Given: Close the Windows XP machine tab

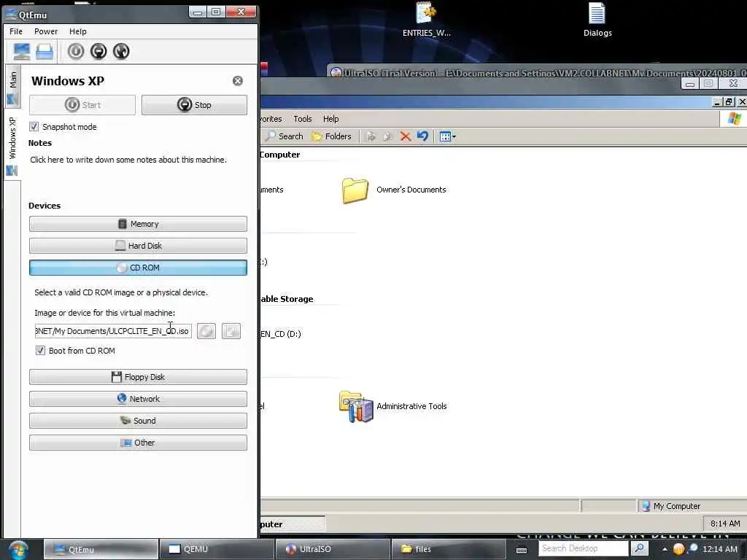Looking at the screenshot, I should point(237,81).
